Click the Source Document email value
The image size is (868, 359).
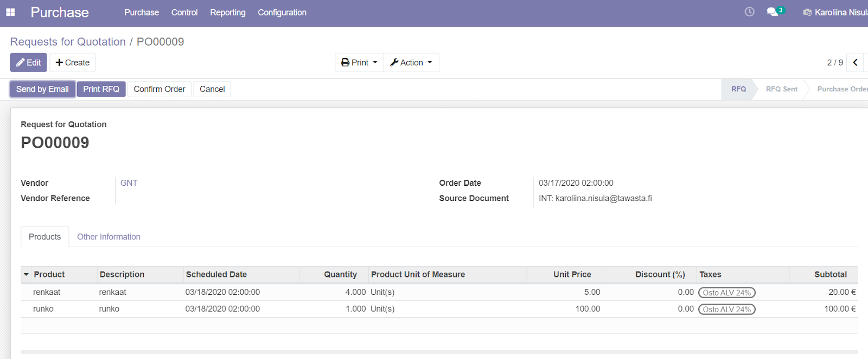[595, 198]
